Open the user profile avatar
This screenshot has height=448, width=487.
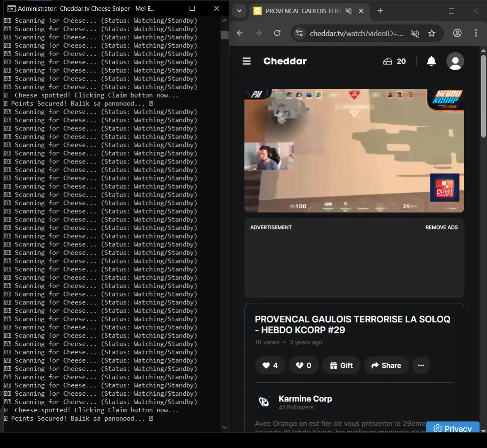[x=455, y=61]
